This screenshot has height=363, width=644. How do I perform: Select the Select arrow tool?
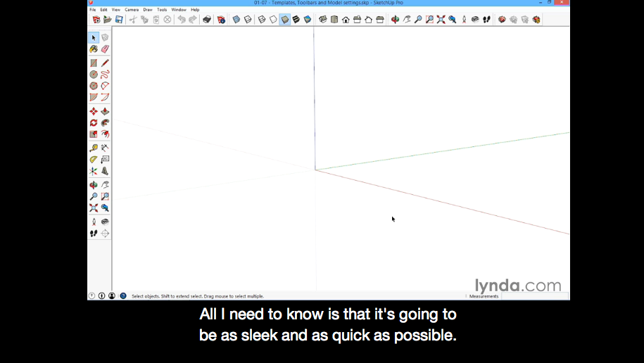(x=94, y=38)
